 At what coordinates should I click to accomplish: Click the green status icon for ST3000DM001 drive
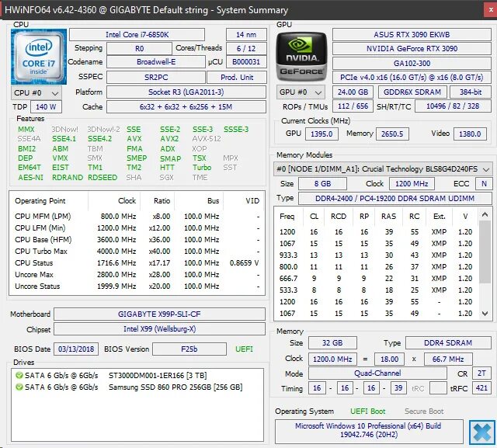point(19,376)
